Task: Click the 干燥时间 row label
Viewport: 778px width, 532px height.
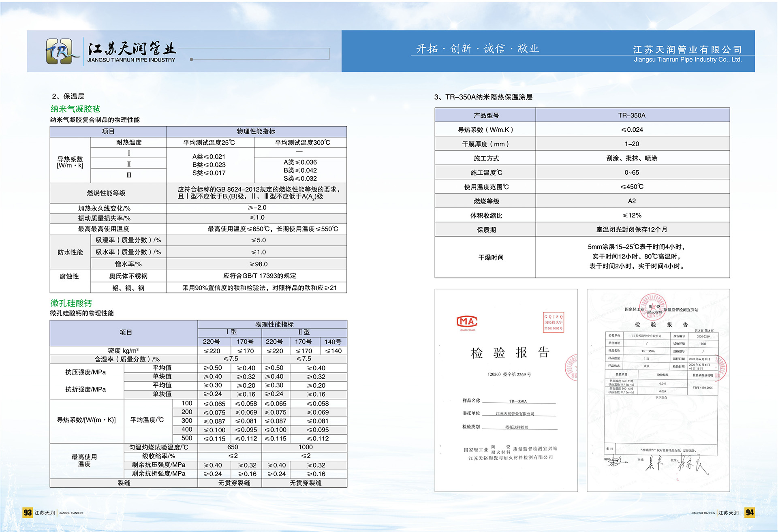Action: pyautogui.click(x=491, y=257)
